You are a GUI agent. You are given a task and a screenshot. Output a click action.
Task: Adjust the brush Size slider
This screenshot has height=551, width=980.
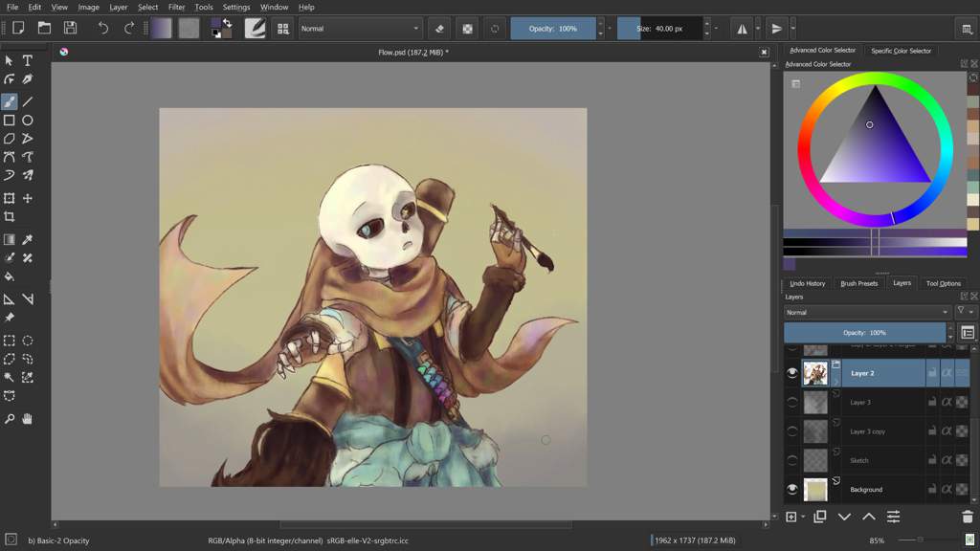tap(659, 29)
